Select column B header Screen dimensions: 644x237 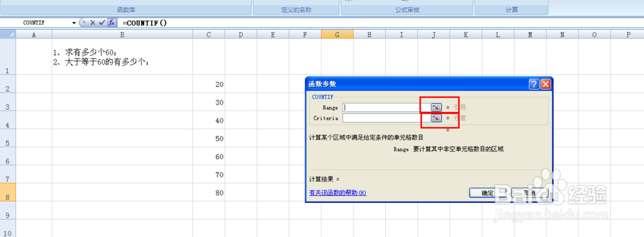coord(122,35)
